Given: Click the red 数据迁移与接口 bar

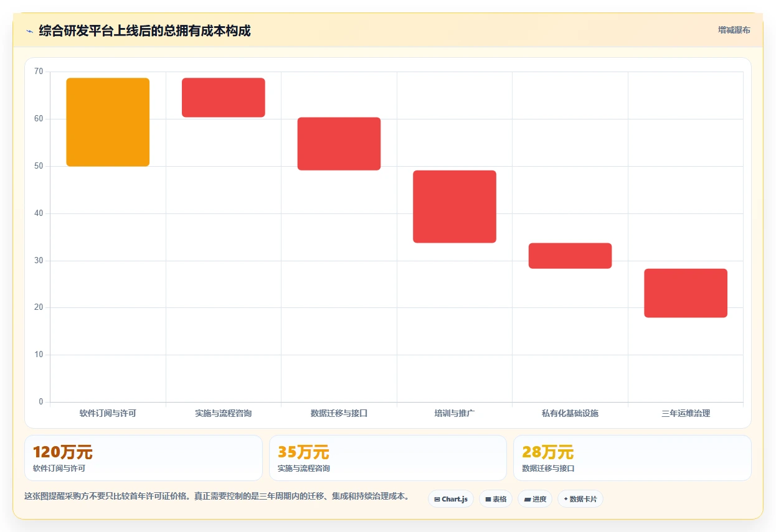Looking at the screenshot, I should [x=339, y=144].
